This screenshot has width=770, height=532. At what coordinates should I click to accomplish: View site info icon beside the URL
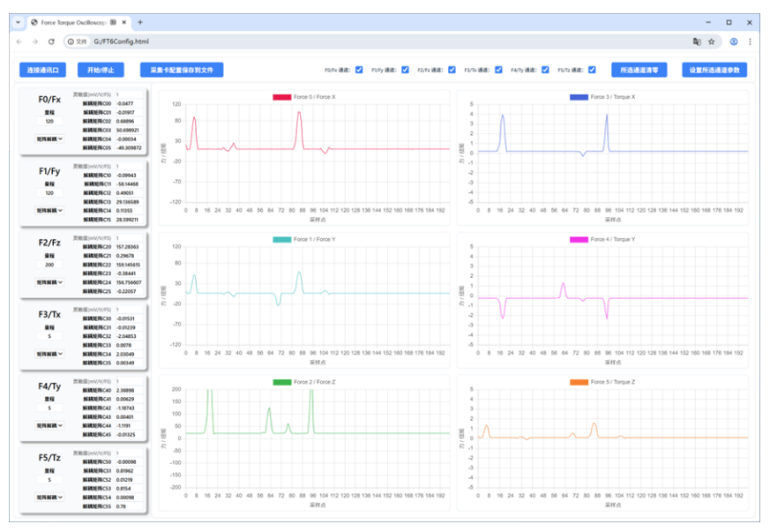click(x=71, y=41)
